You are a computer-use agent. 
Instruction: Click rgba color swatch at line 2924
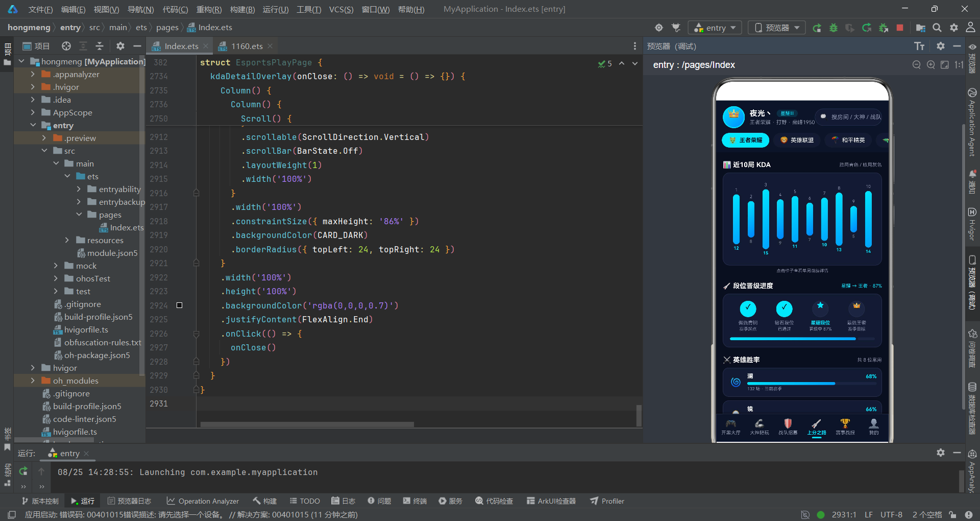click(179, 305)
